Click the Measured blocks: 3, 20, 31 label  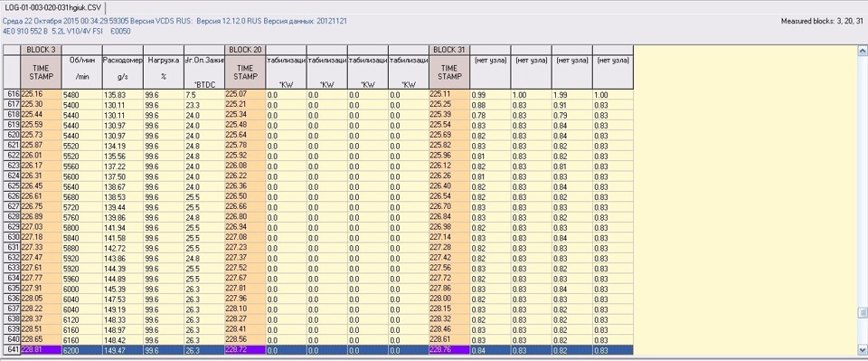point(822,21)
